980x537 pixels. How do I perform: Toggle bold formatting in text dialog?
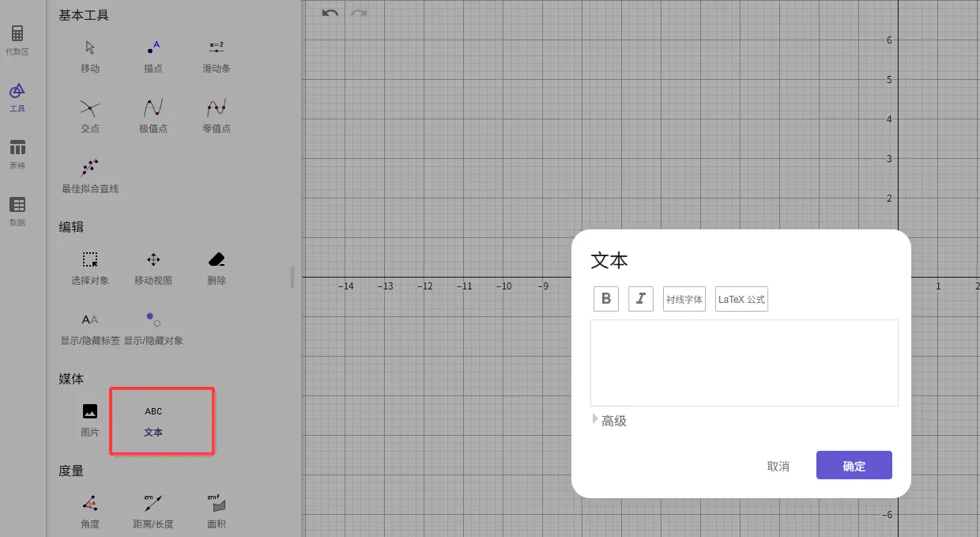[x=606, y=299]
